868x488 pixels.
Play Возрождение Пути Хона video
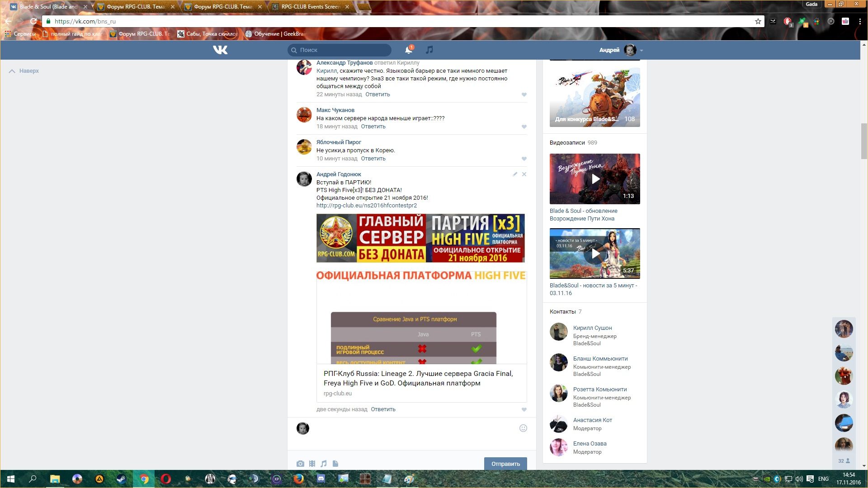pos(595,179)
